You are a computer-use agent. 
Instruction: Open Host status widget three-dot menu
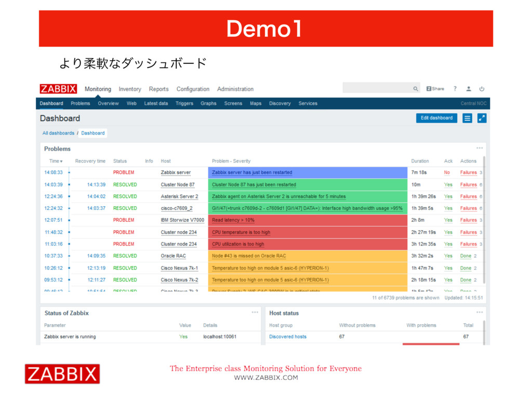(480, 312)
